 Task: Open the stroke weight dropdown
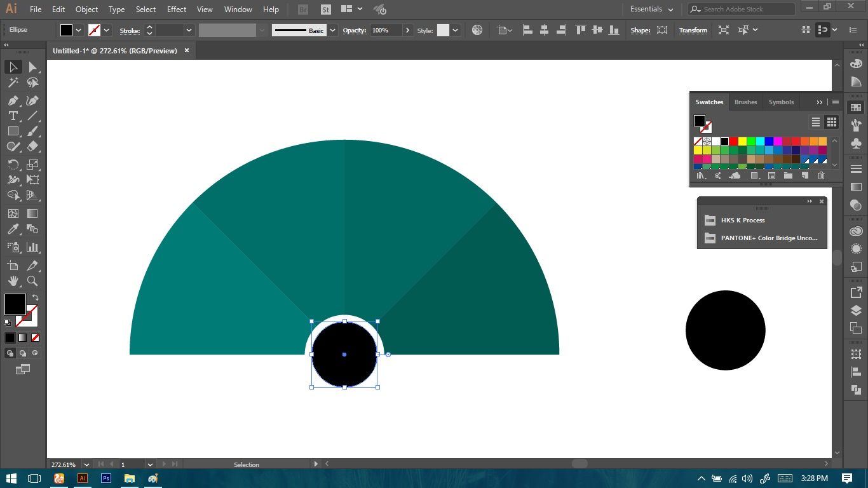189,30
